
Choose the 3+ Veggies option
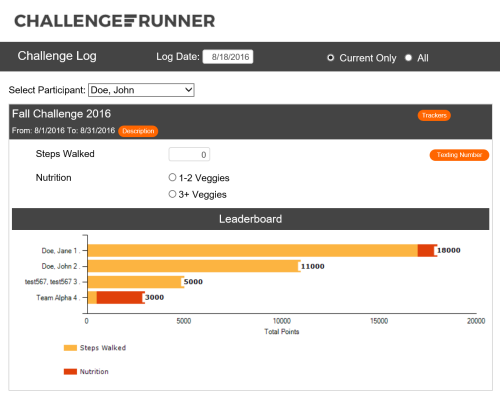click(172, 194)
